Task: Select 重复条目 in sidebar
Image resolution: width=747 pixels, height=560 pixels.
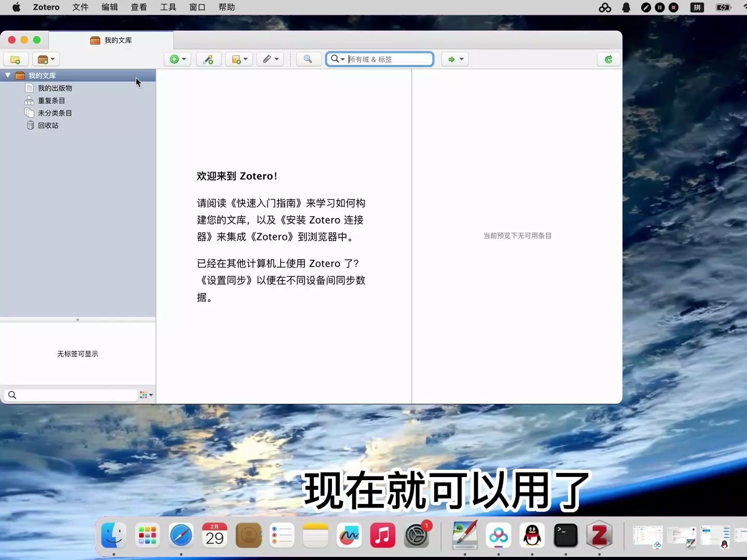Action: [51, 101]
